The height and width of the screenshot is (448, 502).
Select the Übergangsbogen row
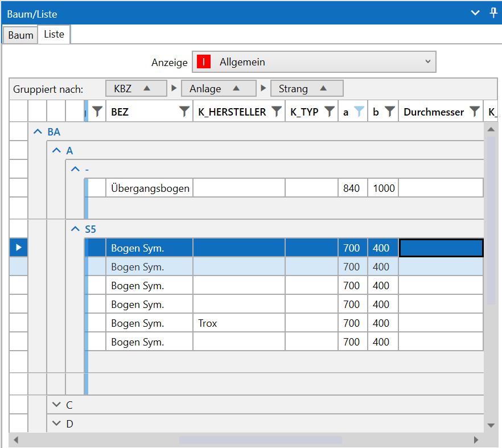tap(285, 188)
